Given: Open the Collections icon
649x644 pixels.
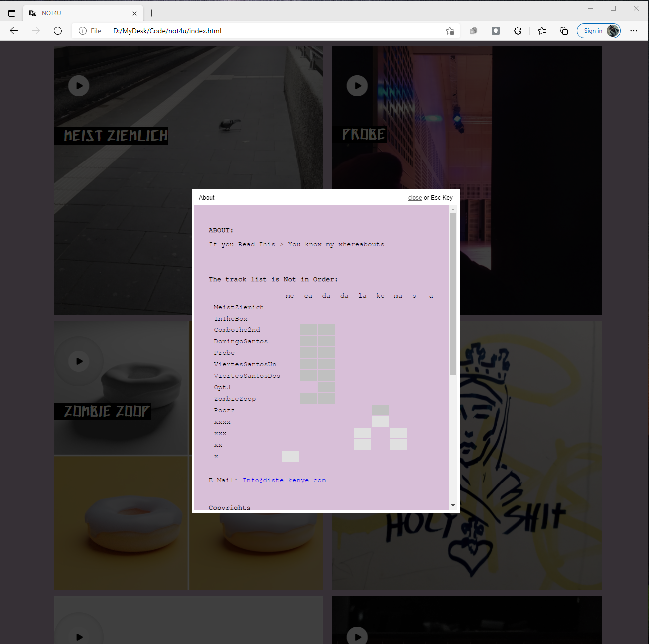Looking at the screenshot, I should pos(564,31).
